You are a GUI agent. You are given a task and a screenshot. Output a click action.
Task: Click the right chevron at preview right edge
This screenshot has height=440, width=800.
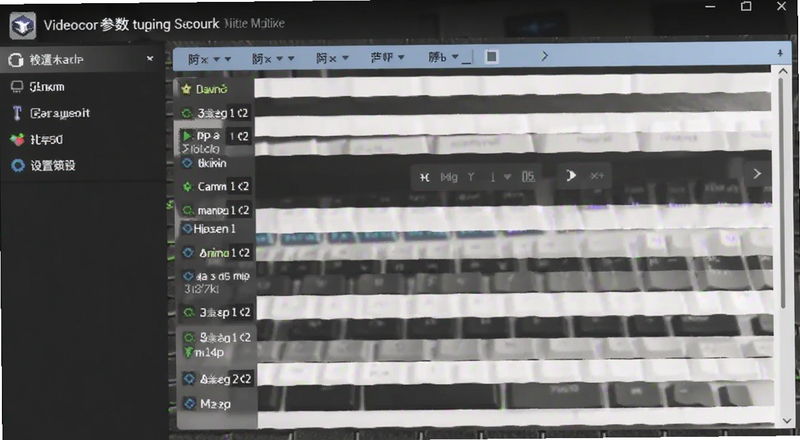pyautogui.click(x=757, y=174)
